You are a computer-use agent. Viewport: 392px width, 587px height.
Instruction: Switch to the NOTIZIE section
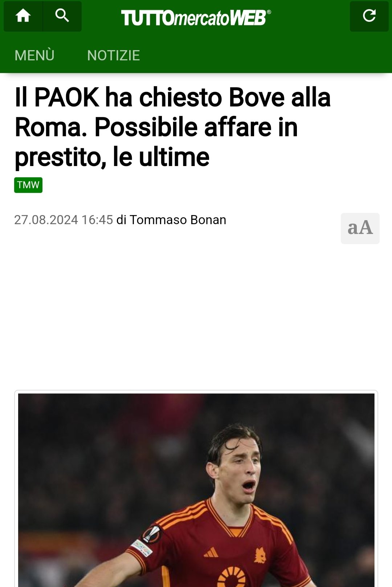(114, 56)
